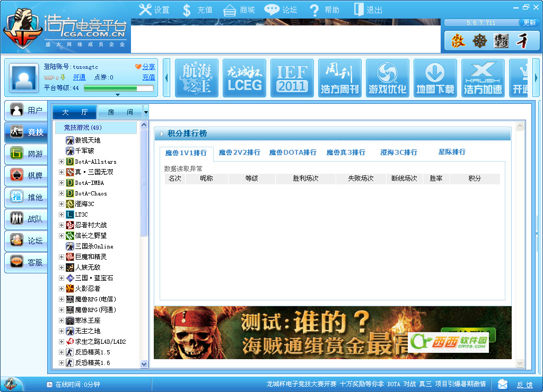Click the 分享 share link
The height and width of the screenshot is (392, 543).
[148, 66]
